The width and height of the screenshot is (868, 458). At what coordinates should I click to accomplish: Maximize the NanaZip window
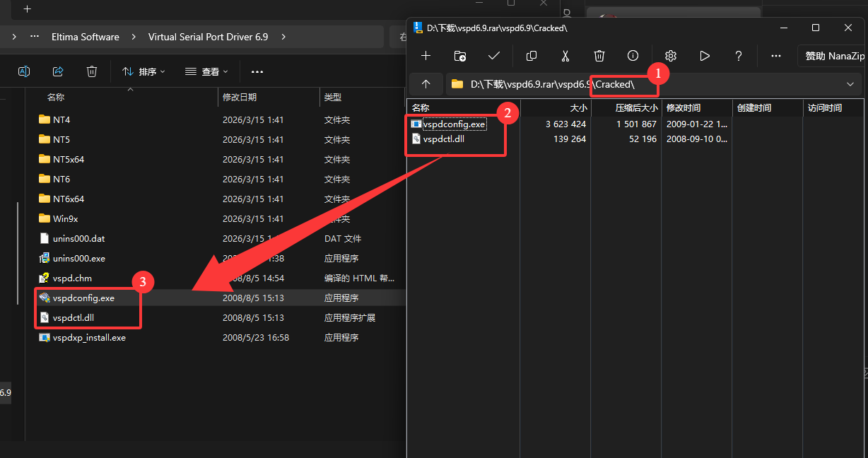pos(816,28)
